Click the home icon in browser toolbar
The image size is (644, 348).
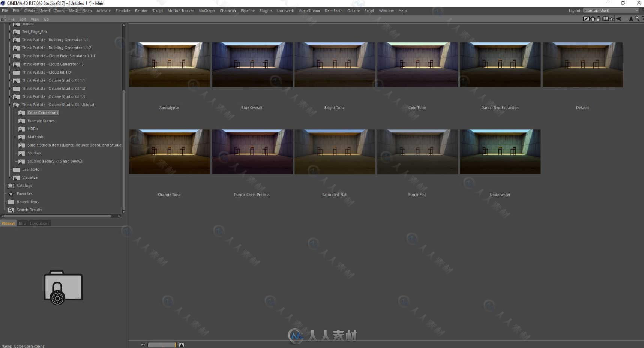pyautogui.click(x=593, y=19)
